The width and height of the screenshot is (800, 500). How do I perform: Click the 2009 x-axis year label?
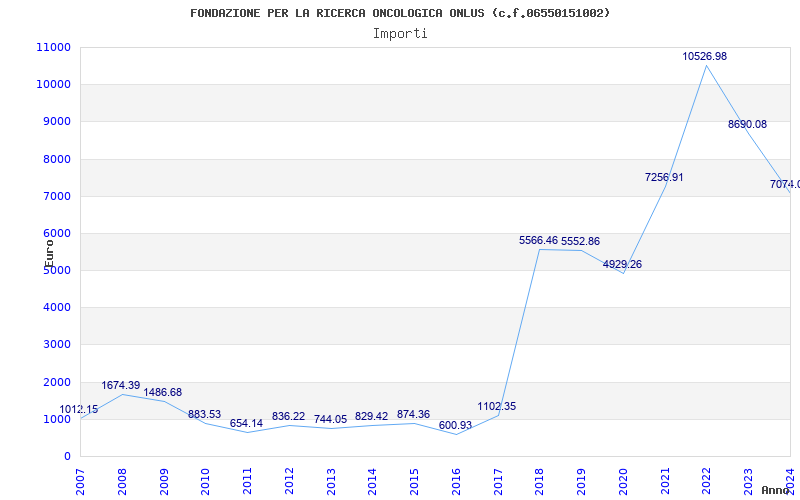pos(164,482)
